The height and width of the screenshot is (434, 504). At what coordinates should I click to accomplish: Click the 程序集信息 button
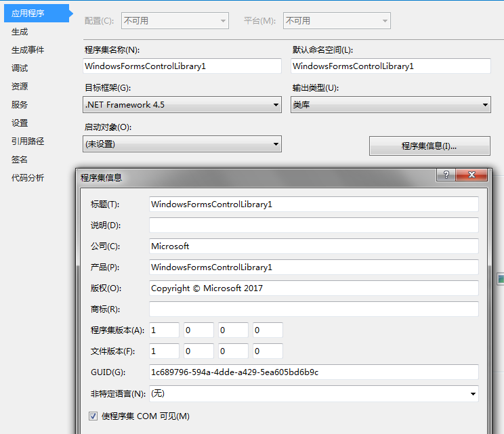429,146
